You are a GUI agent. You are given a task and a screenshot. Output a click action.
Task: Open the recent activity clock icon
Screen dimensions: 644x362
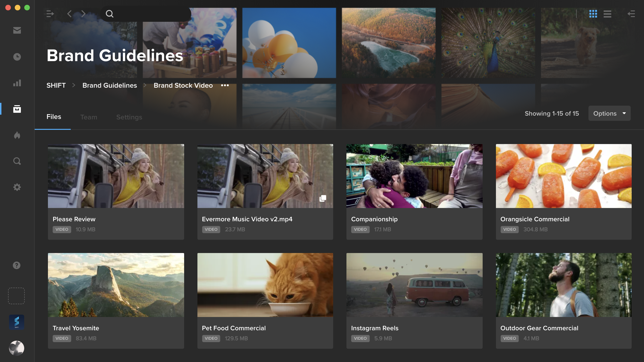coord(17,57)
